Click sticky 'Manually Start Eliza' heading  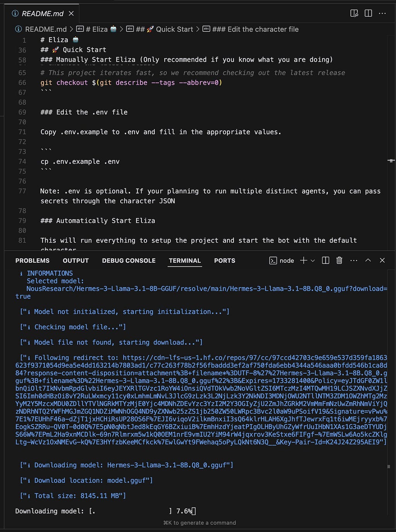186,60
